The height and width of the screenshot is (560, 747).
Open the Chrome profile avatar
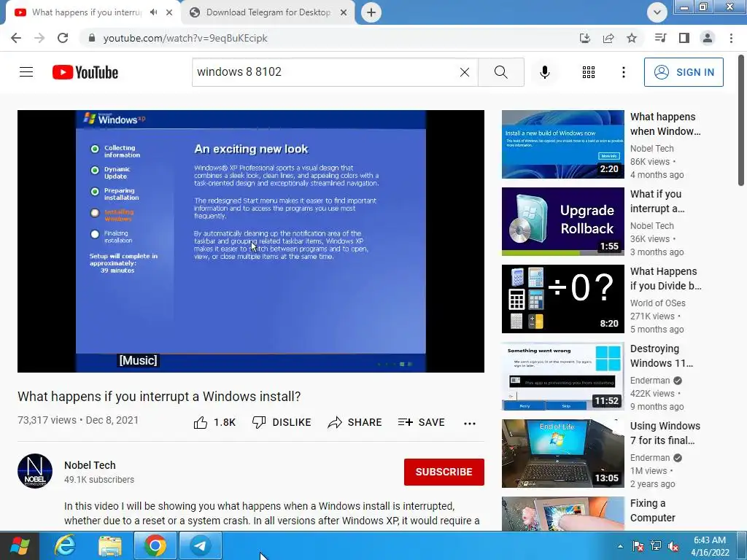click(708, 38)
